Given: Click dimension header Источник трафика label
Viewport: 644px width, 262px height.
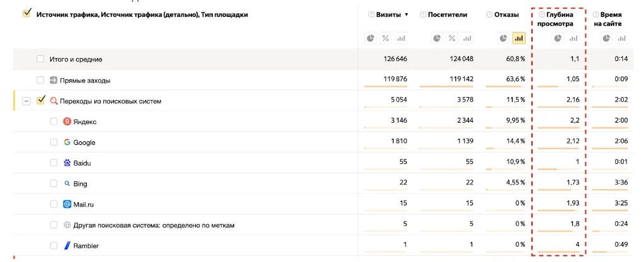Looking at the screenshot, I should pos(142,14).
